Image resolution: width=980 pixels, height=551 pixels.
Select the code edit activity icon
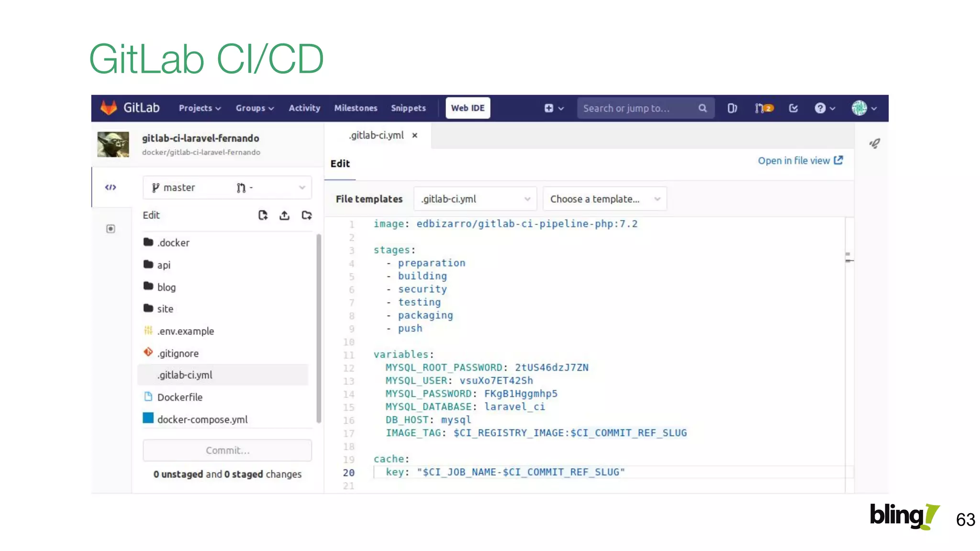point(111,187)
